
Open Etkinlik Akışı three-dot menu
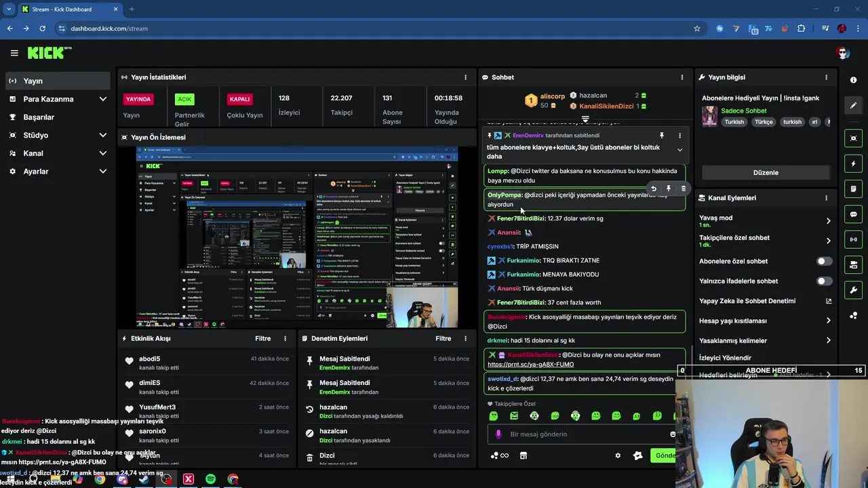pos(285,338)
